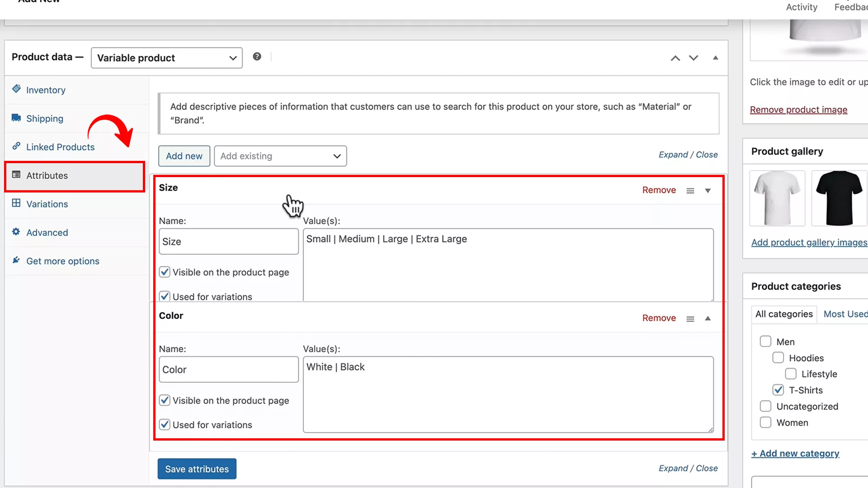Select the Inventory tag icon in Product data sidebar
The width and height of the screenshot is (868, 488).
pyautogui.click(x=16, y=89)
